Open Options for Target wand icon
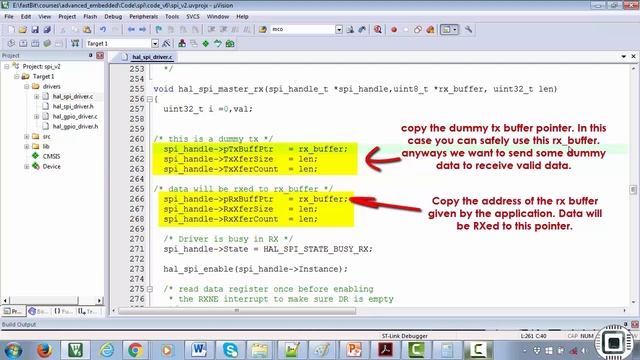640x360 pixels. [166, 43]
